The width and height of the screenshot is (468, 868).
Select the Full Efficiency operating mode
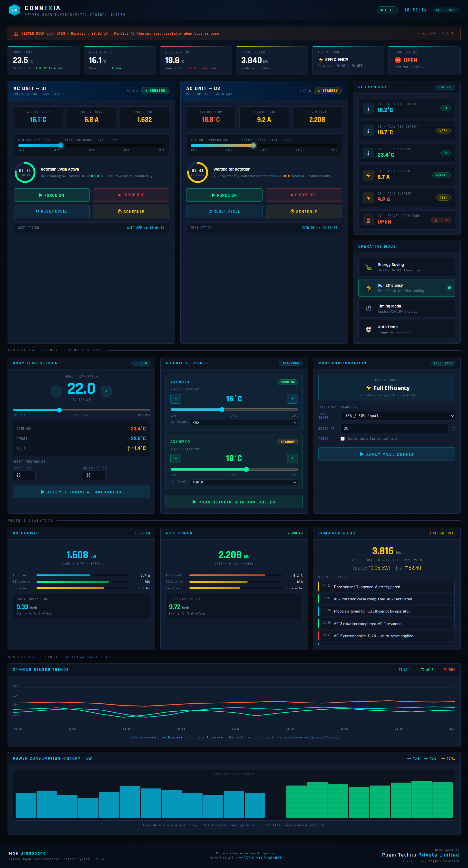[406, 288]
